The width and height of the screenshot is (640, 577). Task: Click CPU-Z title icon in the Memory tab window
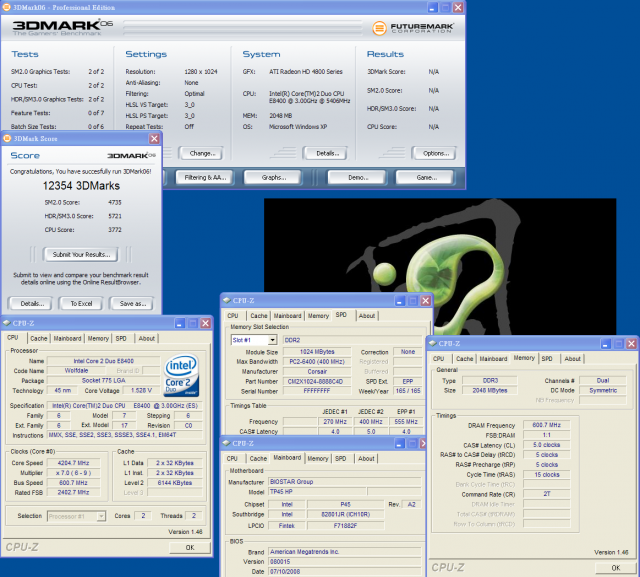tap(433, 344)
